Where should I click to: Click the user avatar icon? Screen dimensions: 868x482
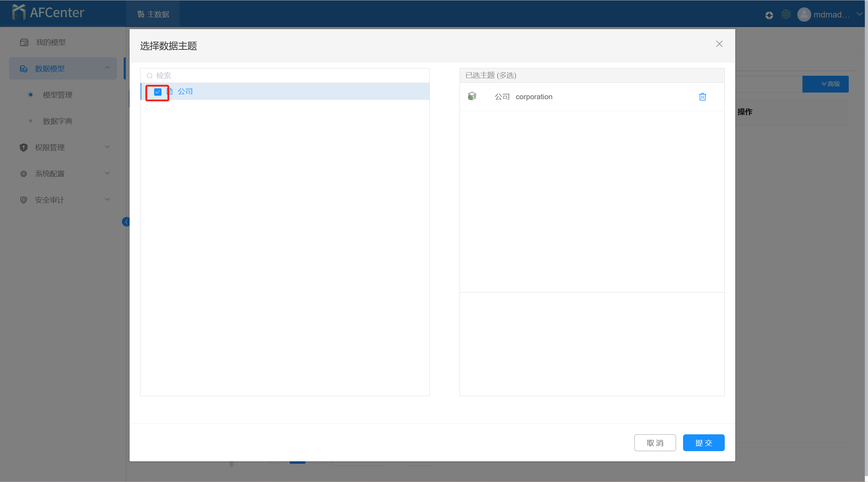(804, 15)
